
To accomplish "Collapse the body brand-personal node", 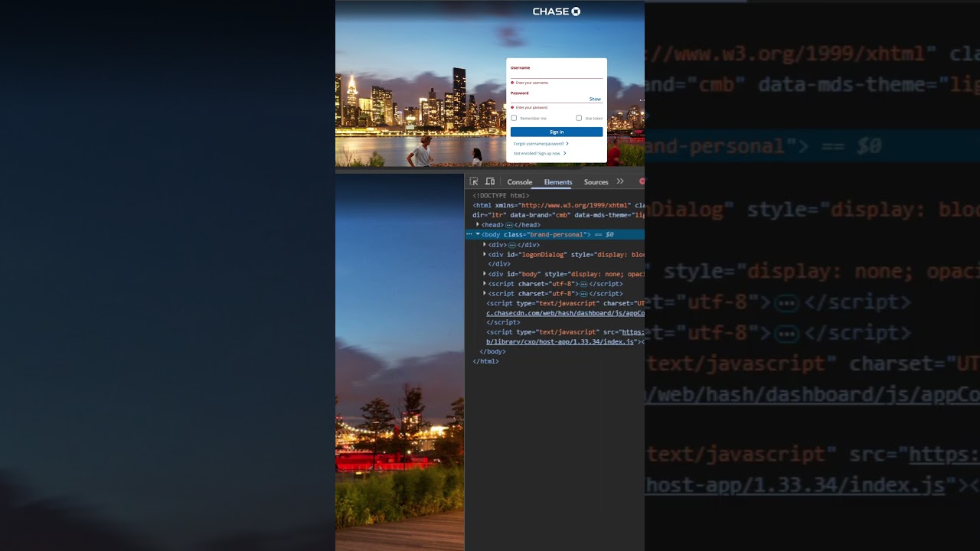I will point(478,234).
